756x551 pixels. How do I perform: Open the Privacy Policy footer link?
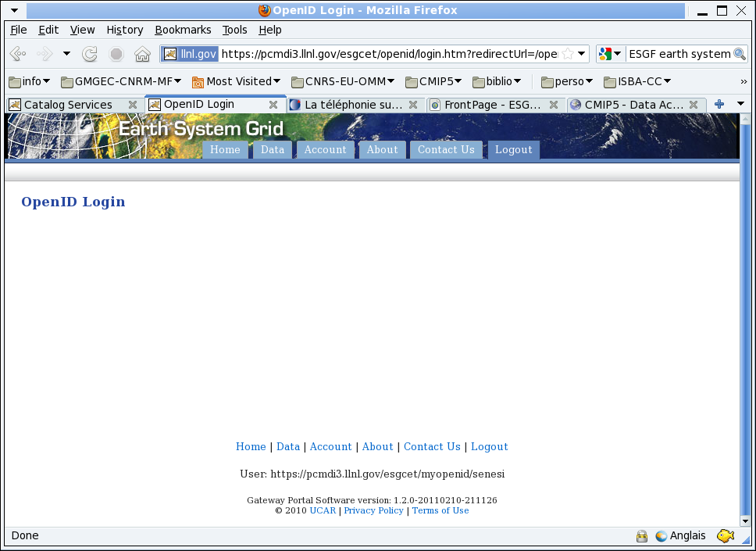tap(373, 510)
